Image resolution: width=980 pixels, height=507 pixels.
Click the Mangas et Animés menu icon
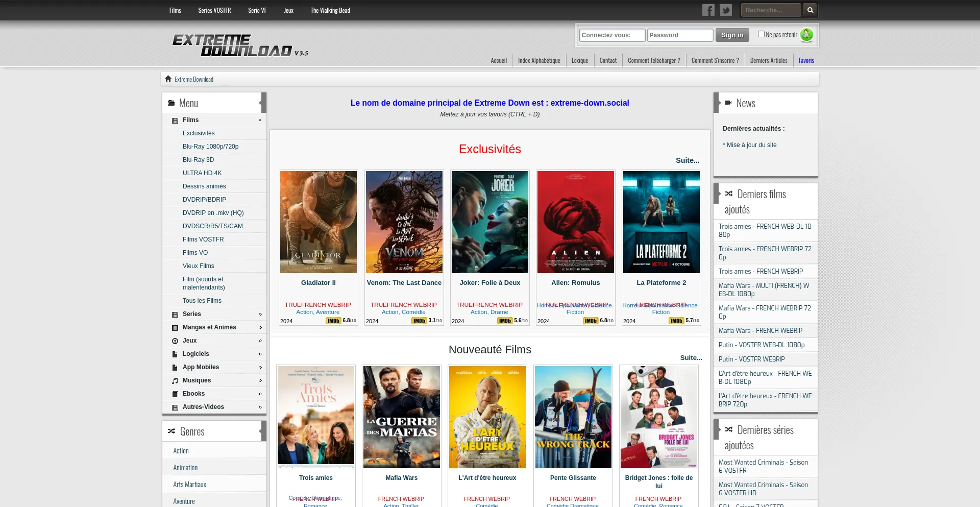point(175,328)
